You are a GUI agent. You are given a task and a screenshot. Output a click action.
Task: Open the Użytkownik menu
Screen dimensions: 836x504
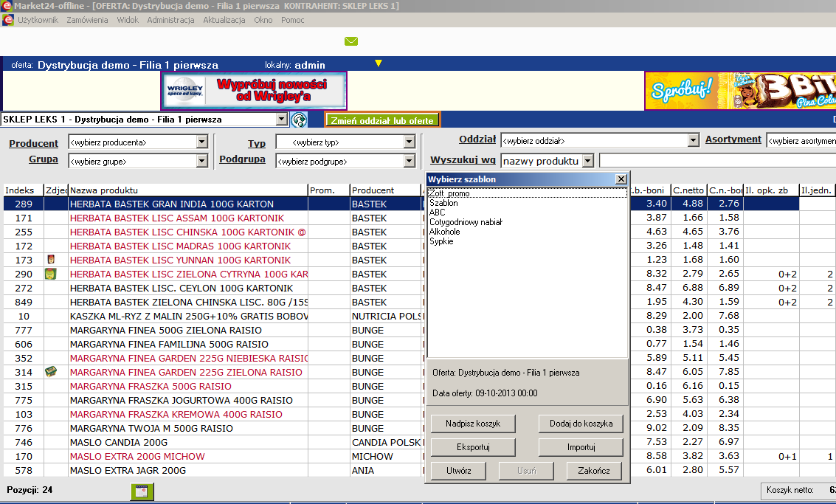tap(38, 20)
